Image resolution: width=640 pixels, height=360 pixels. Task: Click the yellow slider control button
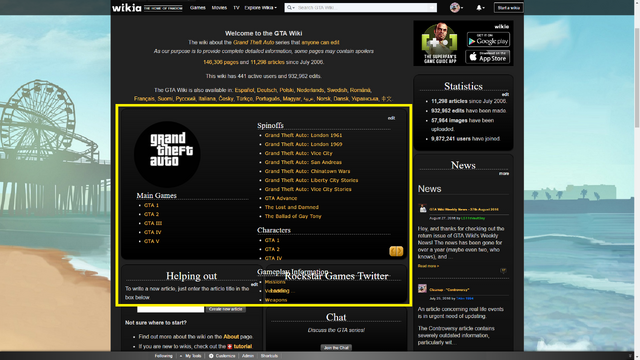(x=396, y=251)
